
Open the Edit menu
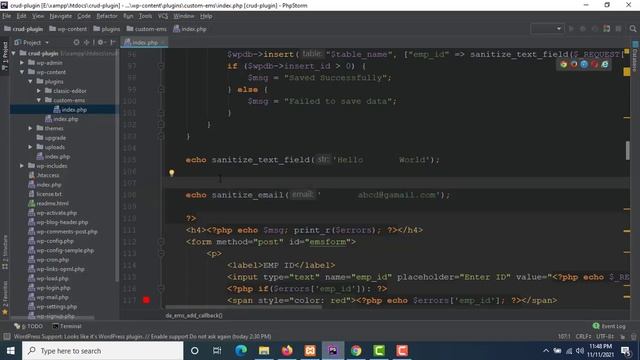tap(21, 16)
